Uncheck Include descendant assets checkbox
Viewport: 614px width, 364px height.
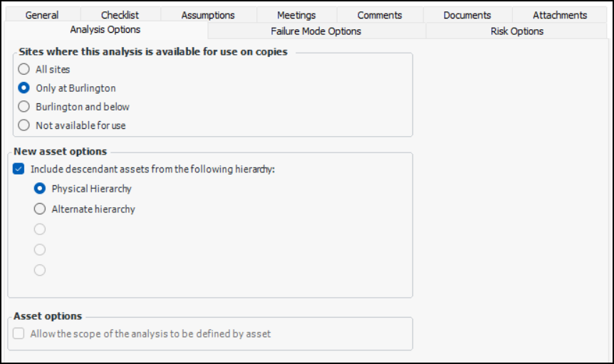coord(19,170)
